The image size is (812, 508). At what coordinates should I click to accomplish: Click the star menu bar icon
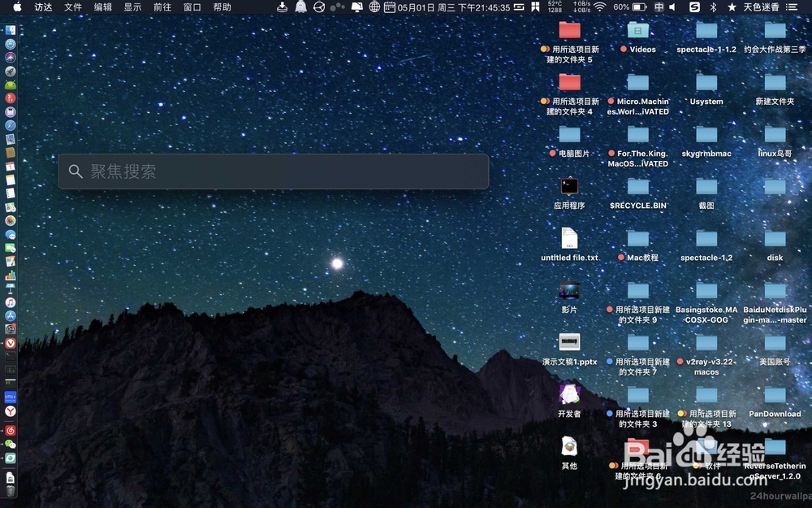point(732,7)
